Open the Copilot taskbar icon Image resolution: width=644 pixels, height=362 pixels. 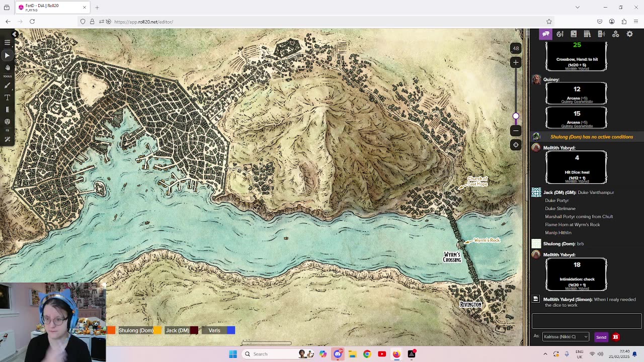coord(323,354)
